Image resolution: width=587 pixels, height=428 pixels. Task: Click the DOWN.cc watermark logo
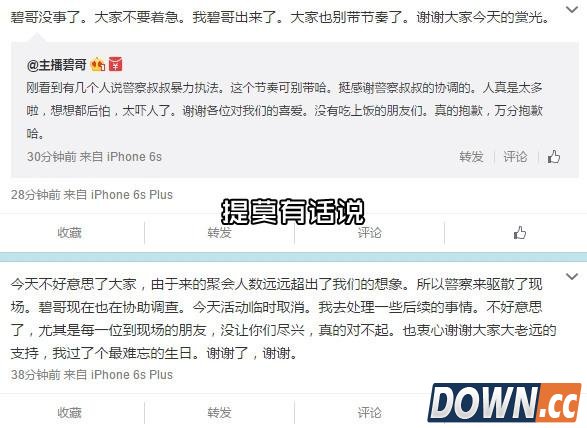[504, 403]
